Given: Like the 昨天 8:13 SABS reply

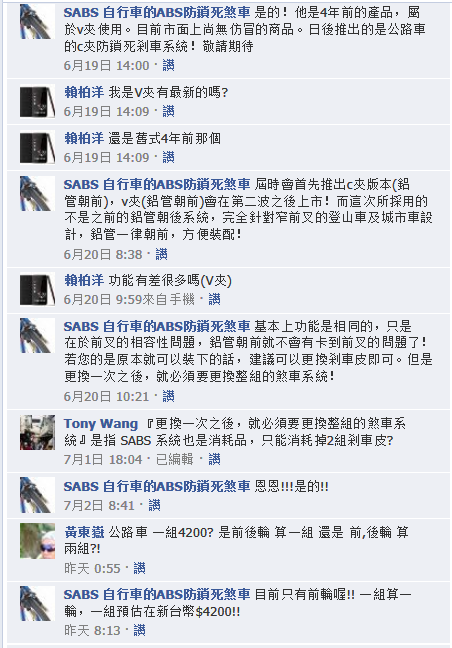Looking at the screenshot, I should 139,630.
